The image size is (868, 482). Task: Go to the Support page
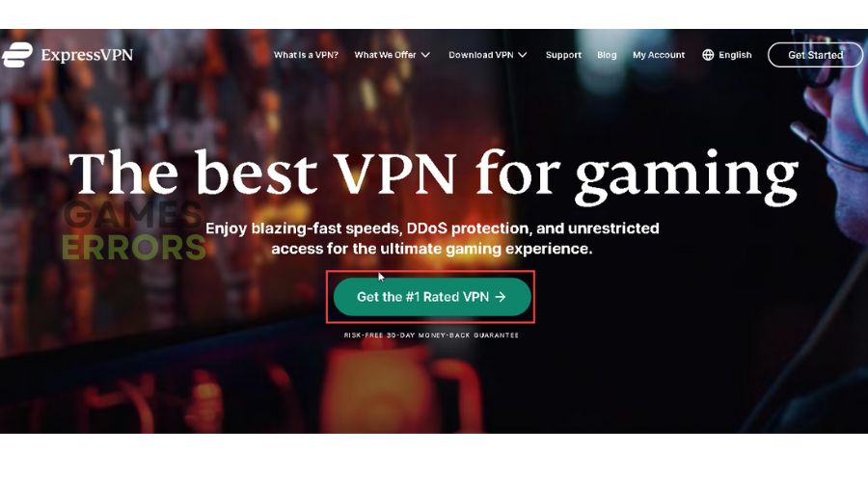(x=563, y=55)
